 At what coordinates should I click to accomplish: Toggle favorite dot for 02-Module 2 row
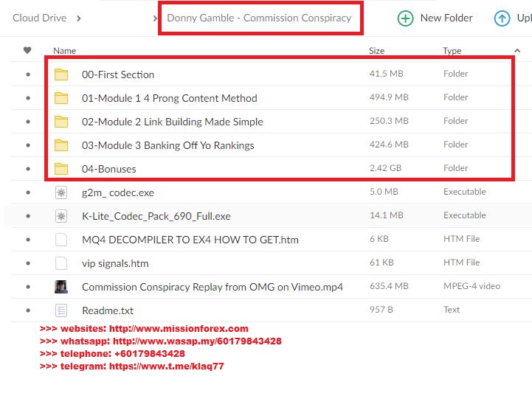pos(28,122)
